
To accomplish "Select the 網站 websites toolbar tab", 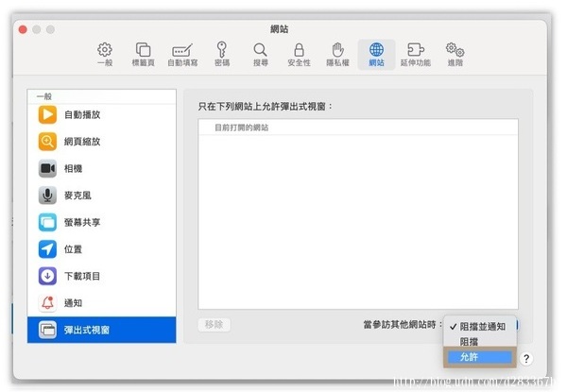I will pos(376,55).
